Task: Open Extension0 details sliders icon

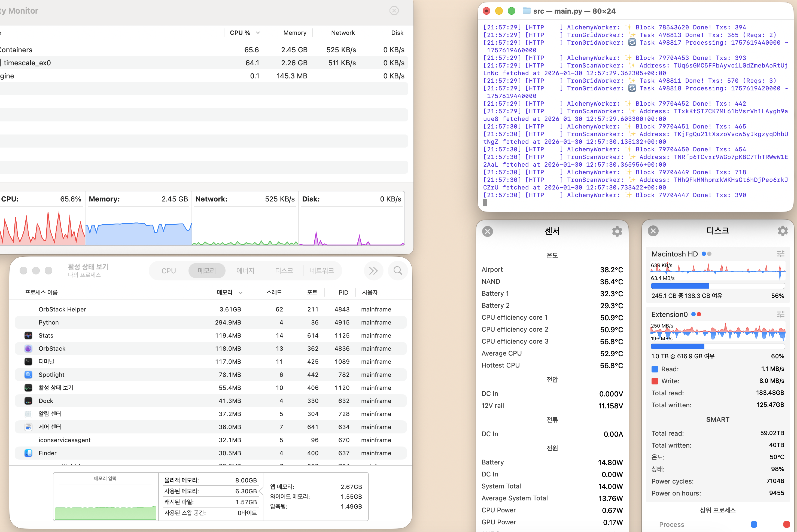Action: pos(780,314)
